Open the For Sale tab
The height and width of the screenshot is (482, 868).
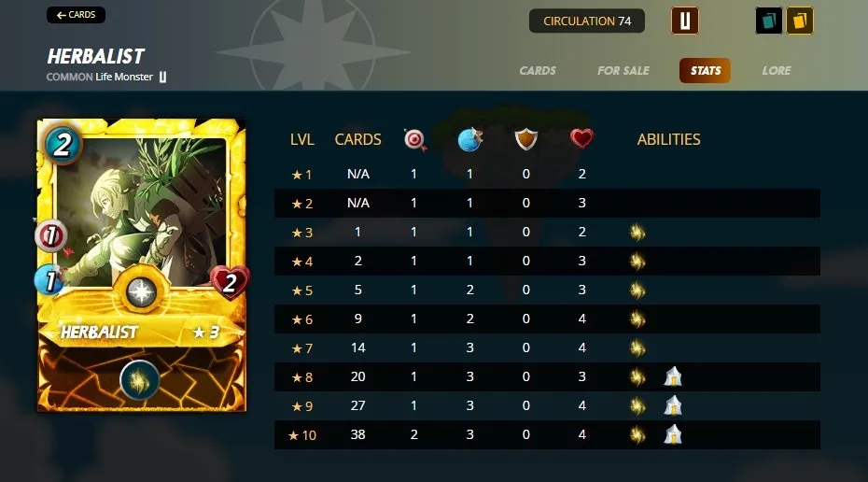tap(623, 70)
